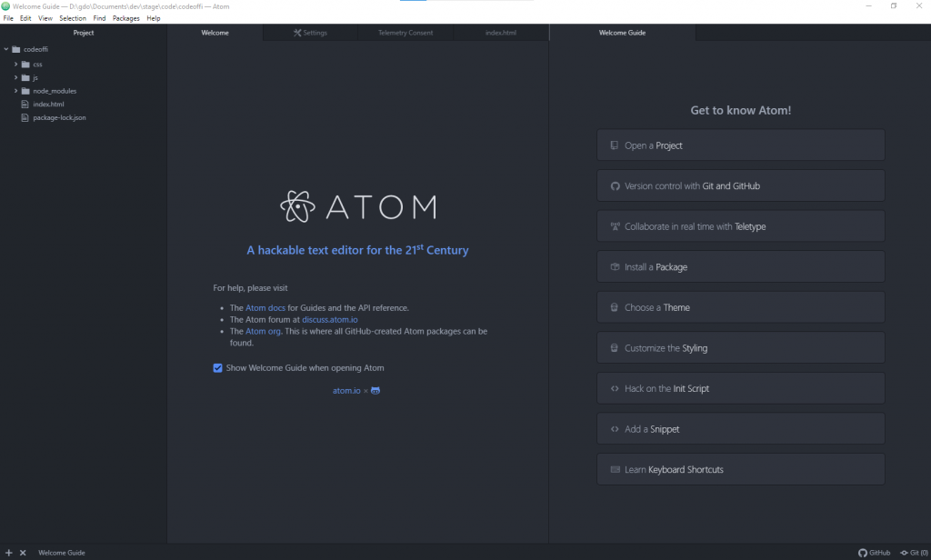Click the plus icon in the status bar
931x560 pixels.
click(x=8, y=553)
